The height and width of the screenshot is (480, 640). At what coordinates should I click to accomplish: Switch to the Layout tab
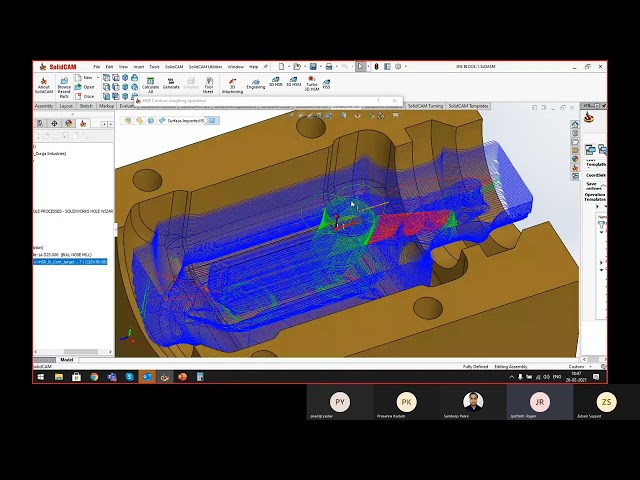66,106
